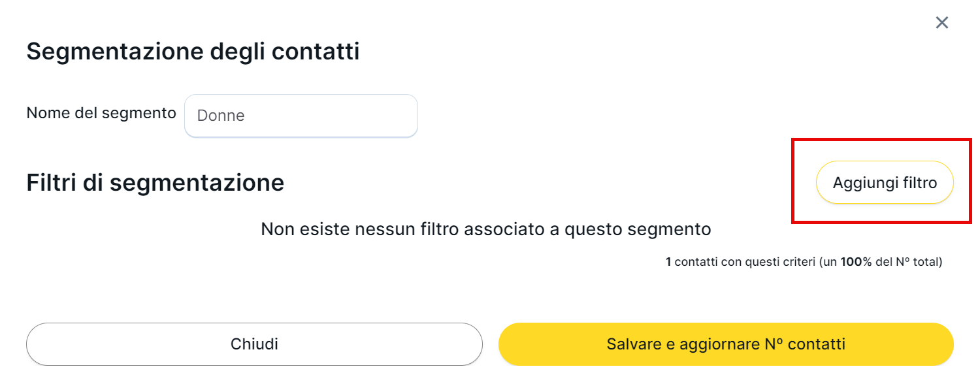The image size is (980, 371).
Task: Click the Non esiste nessun filtro message
Action: point(485,229)
